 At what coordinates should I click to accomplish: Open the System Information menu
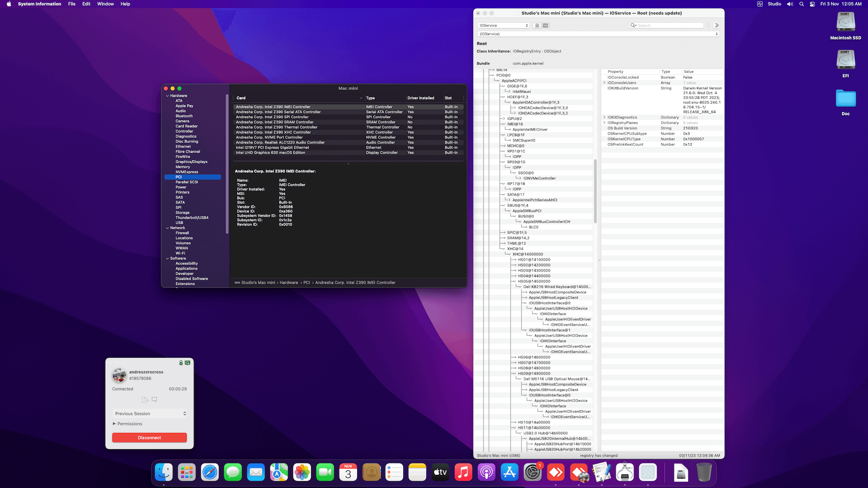tap(39, 4)
